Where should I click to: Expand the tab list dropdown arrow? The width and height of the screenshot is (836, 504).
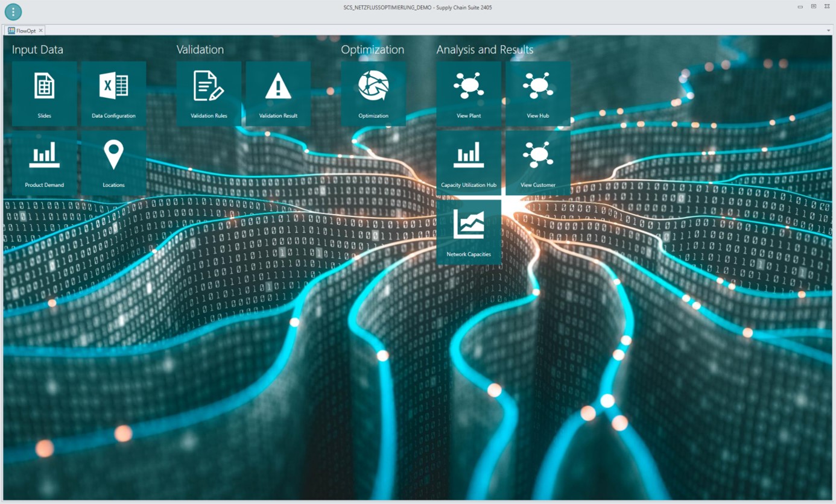click(x=828, y=31)
